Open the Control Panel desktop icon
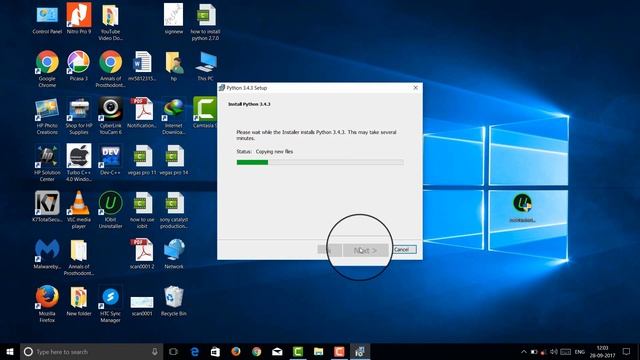 coord(47,19)
